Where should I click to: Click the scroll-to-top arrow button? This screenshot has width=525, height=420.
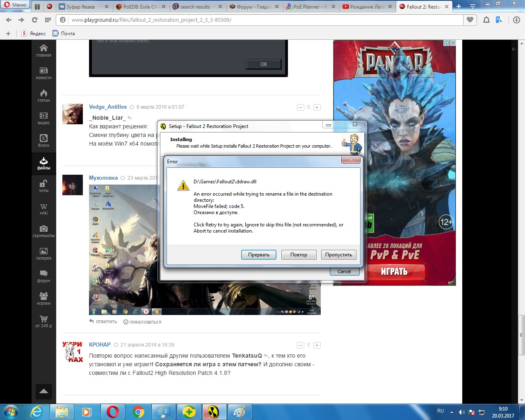44,391
